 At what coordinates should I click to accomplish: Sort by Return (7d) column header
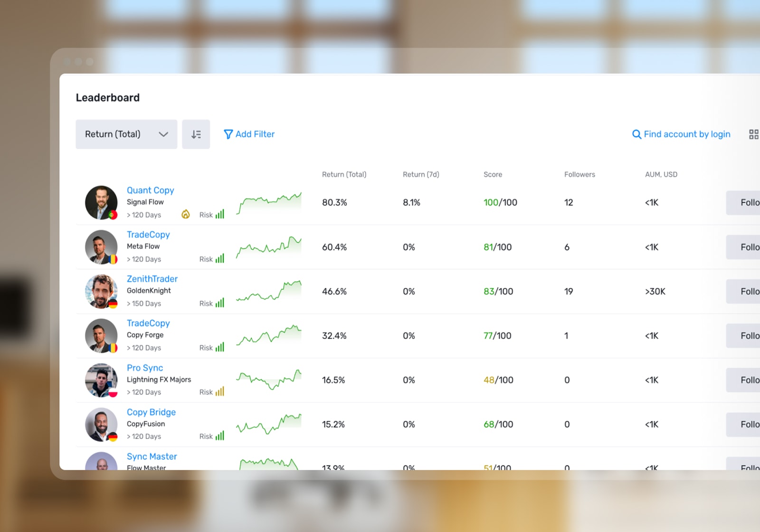[420, 174]
